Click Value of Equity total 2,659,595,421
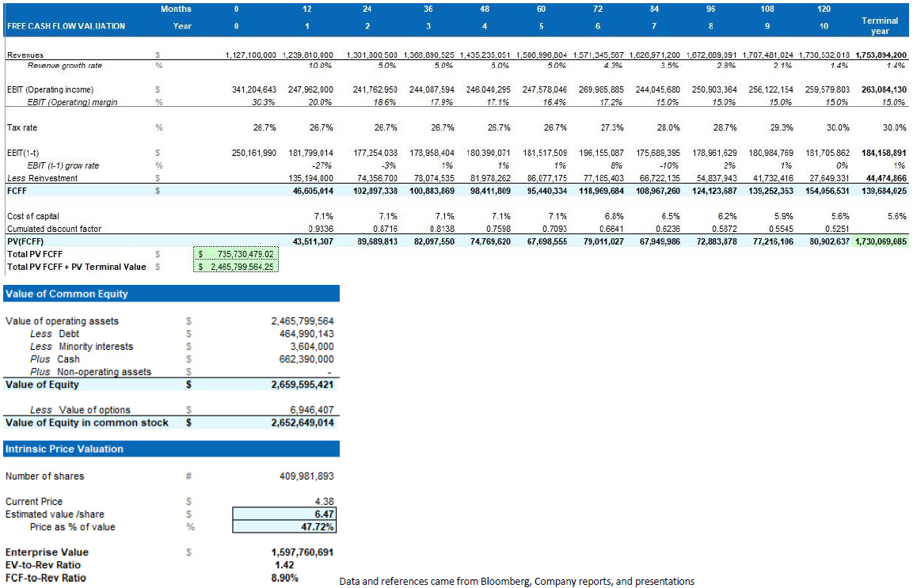This screenshot has height=588, width=917. click(x=302, y=385)
